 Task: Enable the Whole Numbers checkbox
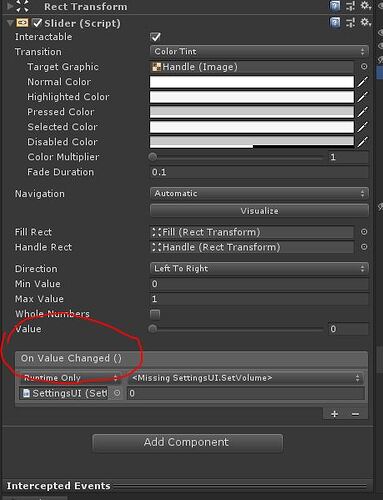[155, 314]
